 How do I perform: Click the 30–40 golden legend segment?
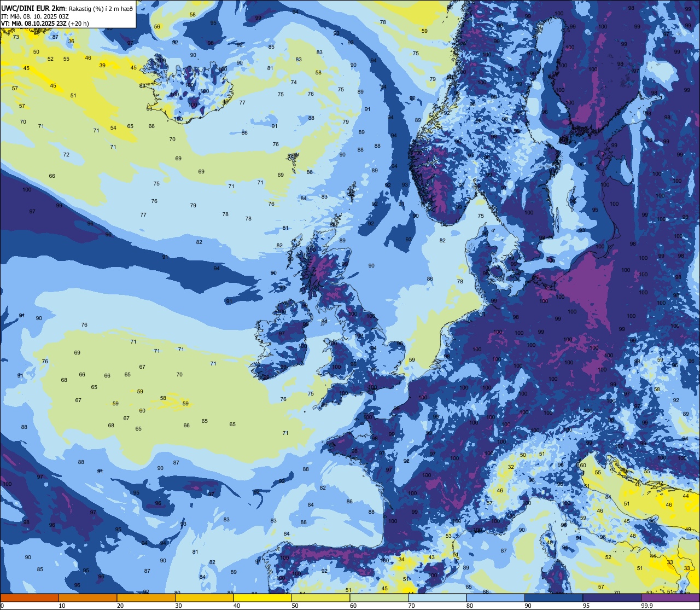tap(204, 597)
